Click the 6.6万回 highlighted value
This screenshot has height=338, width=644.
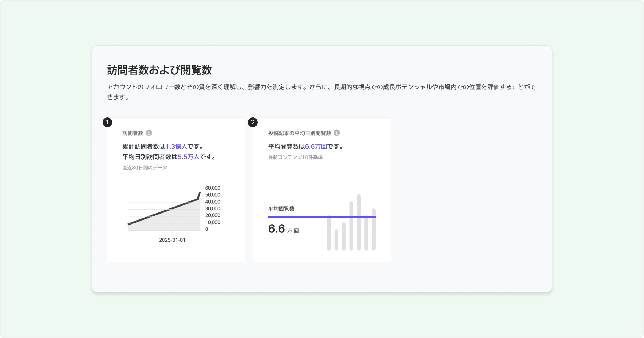(x=316, y=146)
